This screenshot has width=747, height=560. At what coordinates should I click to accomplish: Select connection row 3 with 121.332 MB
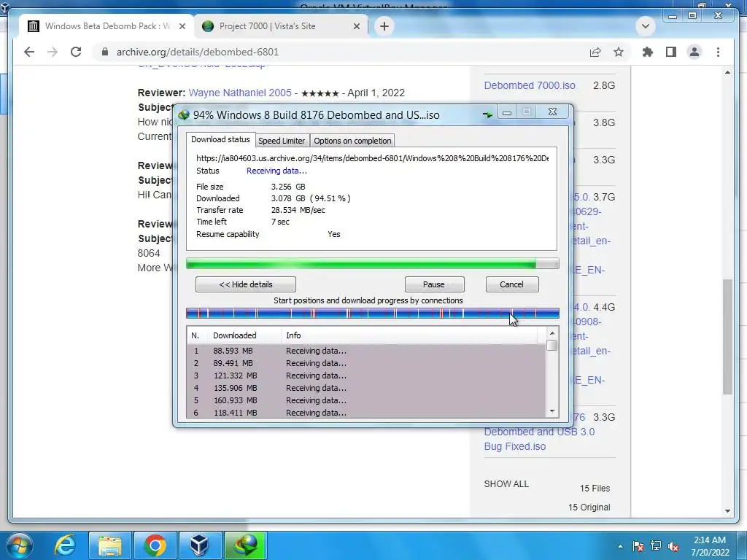366,376
